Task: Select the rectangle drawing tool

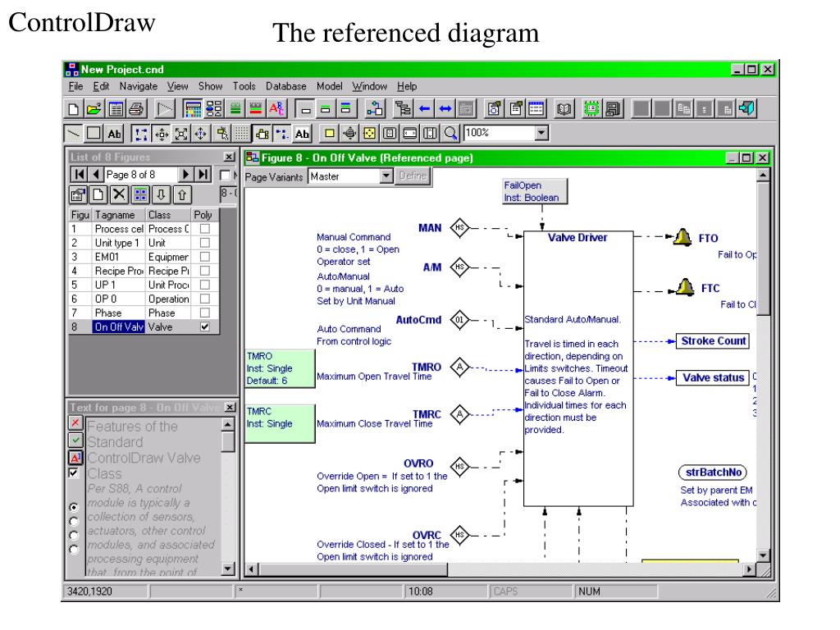Action: (94, 133)
